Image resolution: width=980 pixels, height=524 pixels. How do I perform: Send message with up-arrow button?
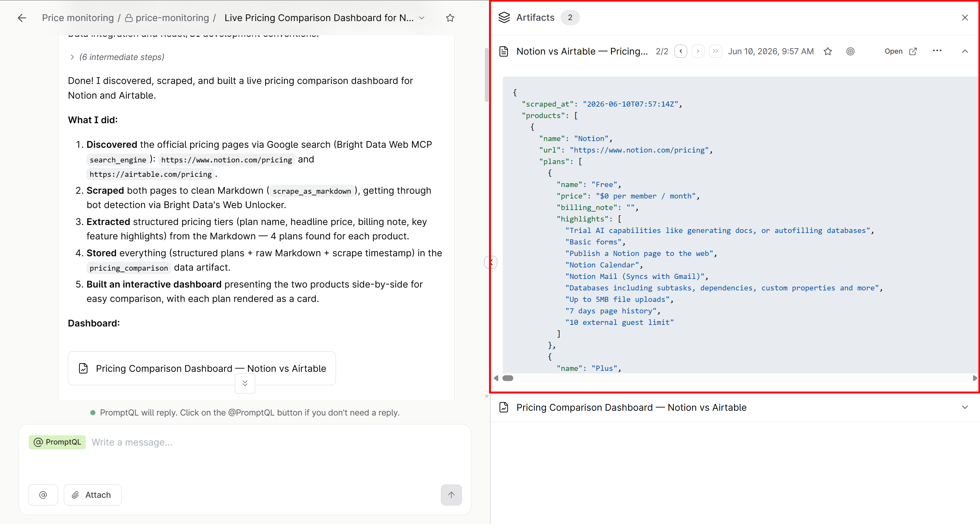(x=451, y=495)
